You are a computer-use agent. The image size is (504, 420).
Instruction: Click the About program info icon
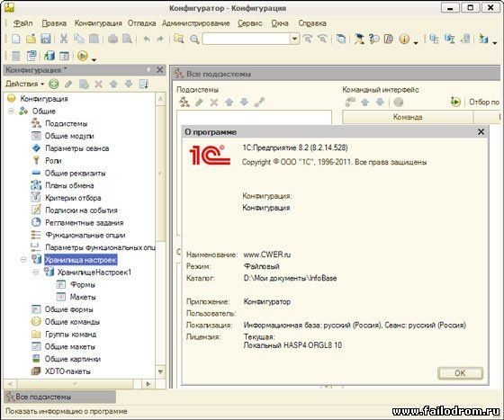coord(404,39)
